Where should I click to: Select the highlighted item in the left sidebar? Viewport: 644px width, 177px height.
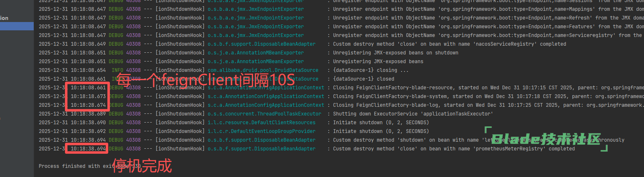point(17,26)
